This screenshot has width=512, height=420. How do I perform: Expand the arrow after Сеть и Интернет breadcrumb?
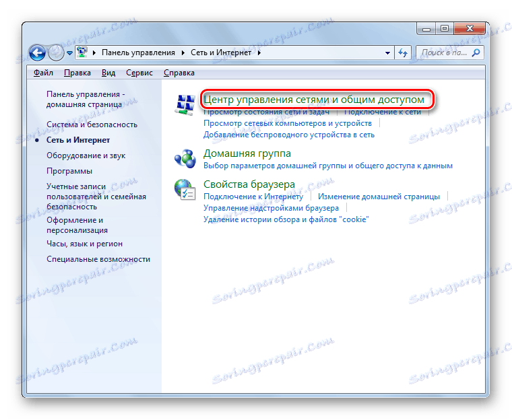click(x=259, y=53)
